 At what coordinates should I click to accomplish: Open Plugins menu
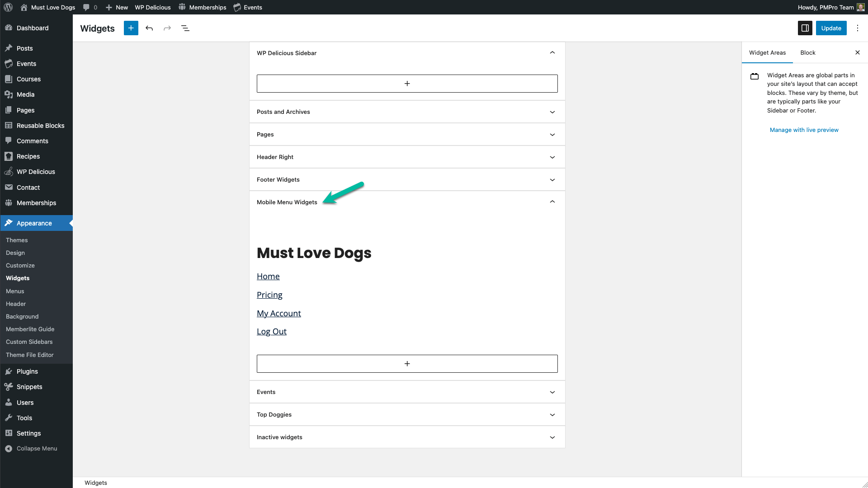click(36, 371)
